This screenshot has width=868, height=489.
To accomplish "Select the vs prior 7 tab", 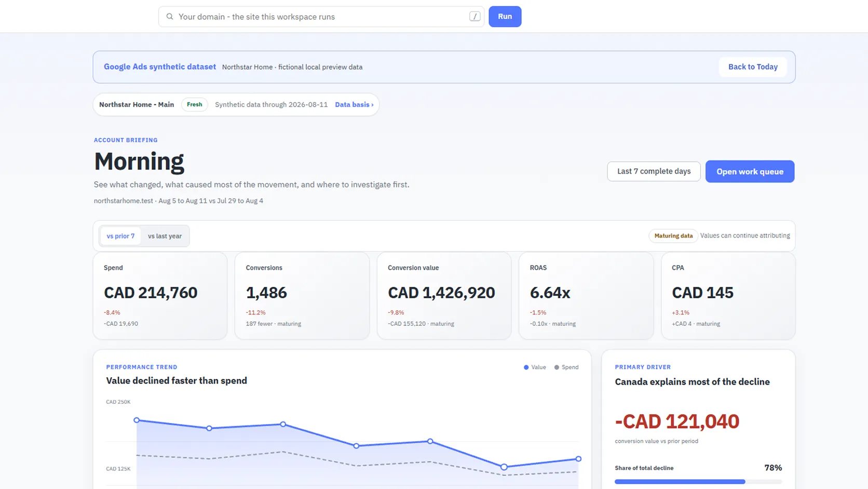I will coord(120,236).
